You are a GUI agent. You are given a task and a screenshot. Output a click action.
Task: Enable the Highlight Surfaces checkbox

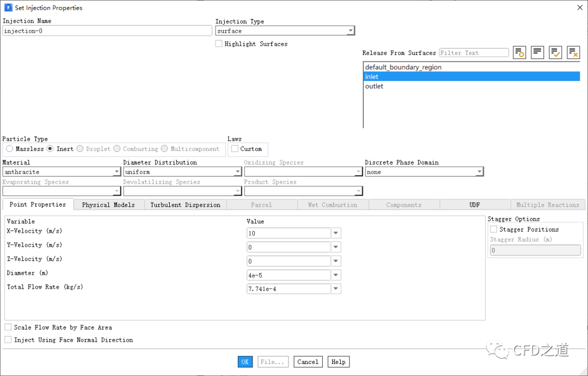pos(219,44)
